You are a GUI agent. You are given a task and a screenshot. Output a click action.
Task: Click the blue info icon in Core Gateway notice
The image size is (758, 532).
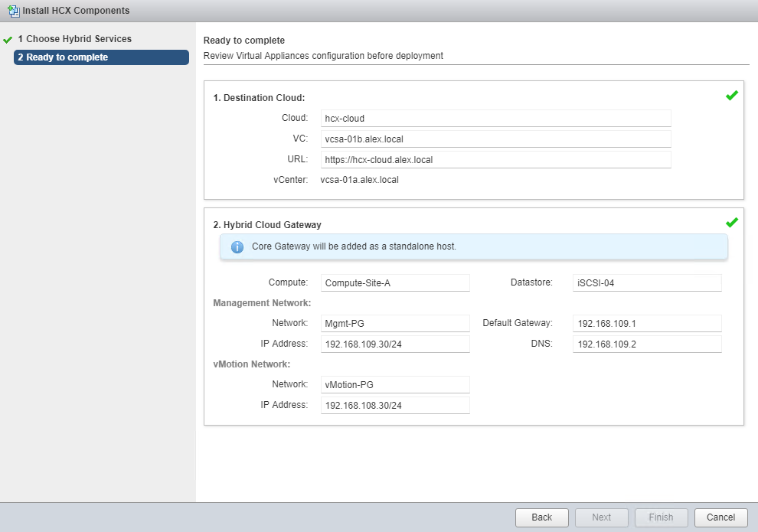pos(237,247)
